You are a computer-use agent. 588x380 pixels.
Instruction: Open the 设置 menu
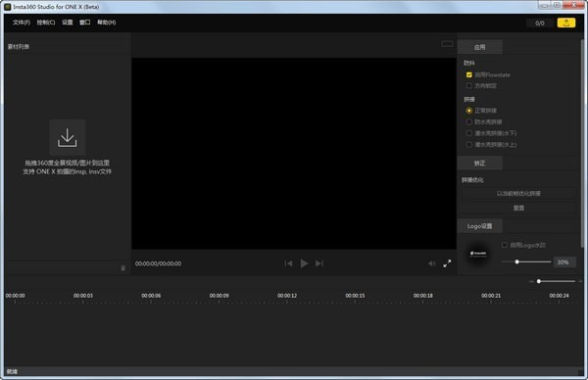[x=68, y=23]
